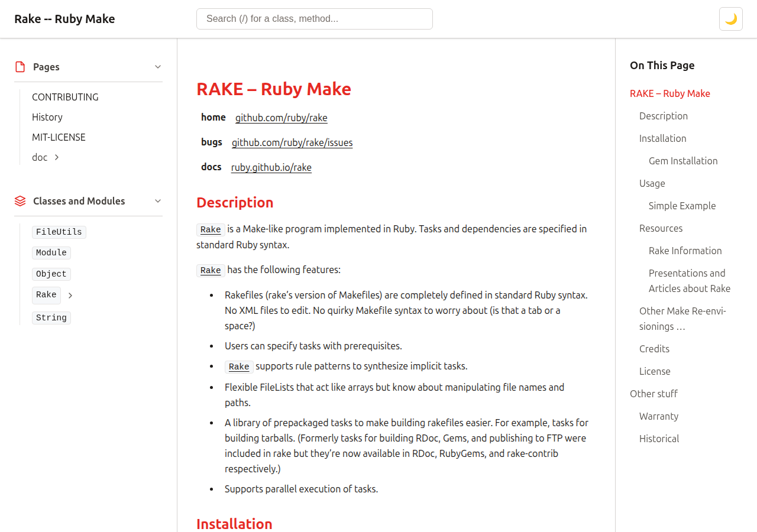The height and width of the screenshot is (532, 757).
Task: Open the Rake module in sidebar
Action: pos(46,295)
